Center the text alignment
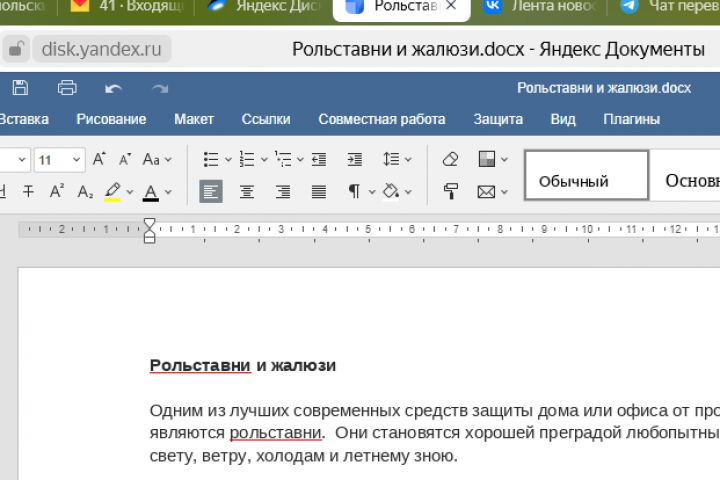This screenshot has width=720, height=480. pos(247,192)
